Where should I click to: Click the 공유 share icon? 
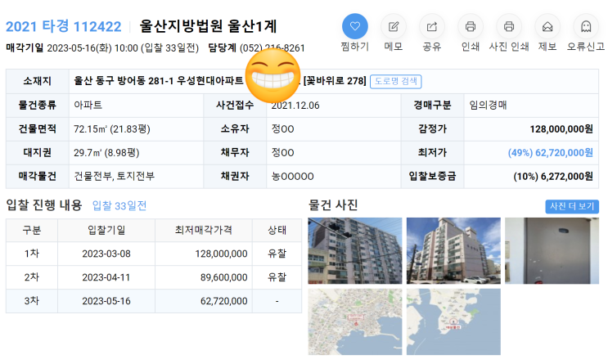(x=431, y=26)
